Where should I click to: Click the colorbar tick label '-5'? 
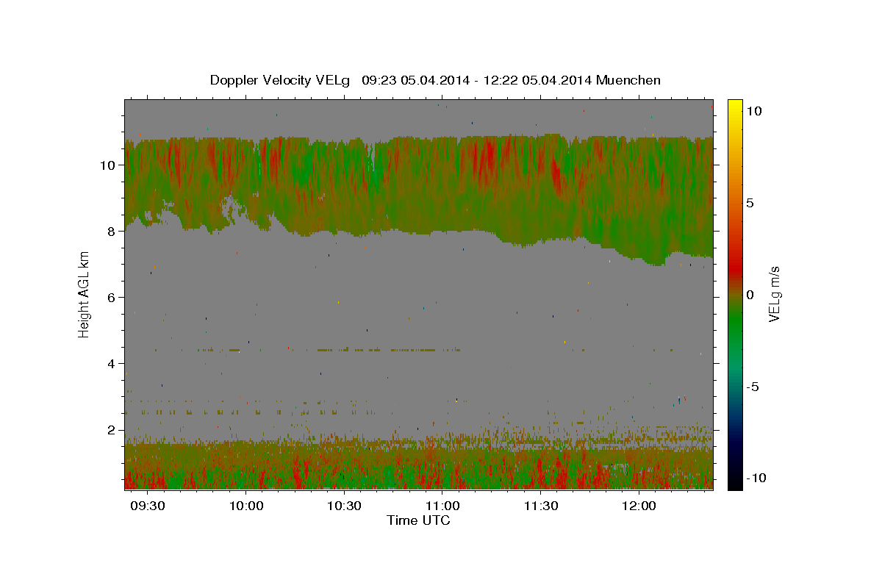754,387
